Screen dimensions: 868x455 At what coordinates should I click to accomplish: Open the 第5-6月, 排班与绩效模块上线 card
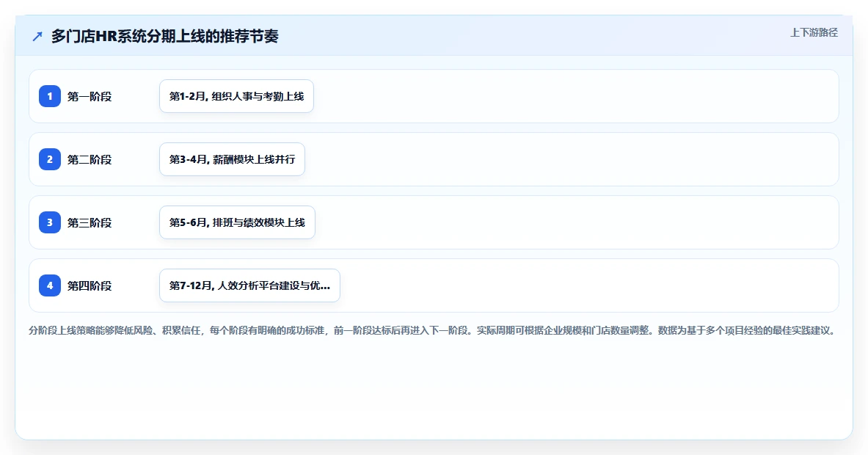237,222
